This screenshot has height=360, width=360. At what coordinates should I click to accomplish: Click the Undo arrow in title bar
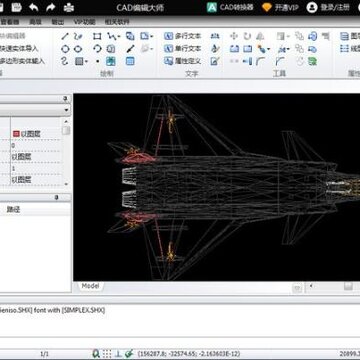click(33, 7)
